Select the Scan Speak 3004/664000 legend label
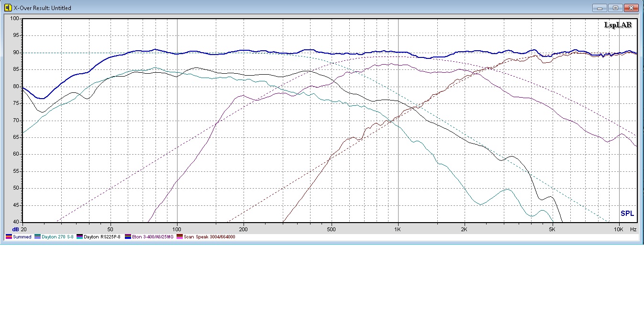644x326 pixels. (210, 237)
